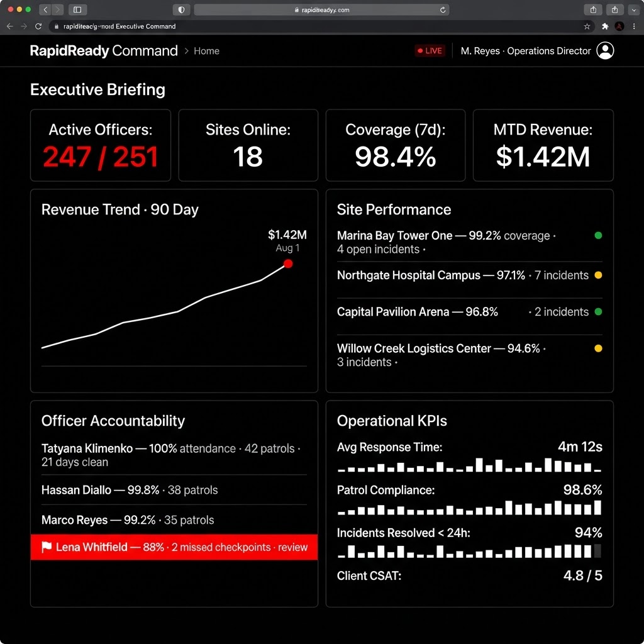Click Incidents Resolved < 24h 94% value
This screenshot has height=644, width=644.
[x=588, y=533]
